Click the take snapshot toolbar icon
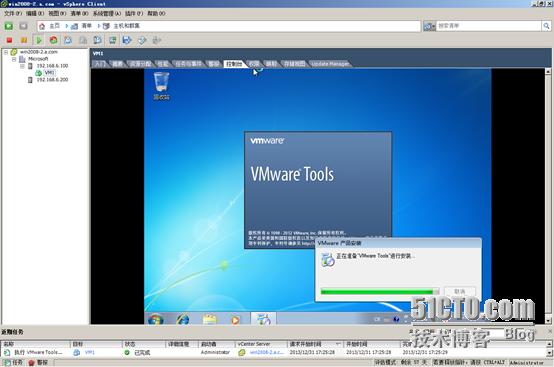This screenshot has height=367, width=554. click(68, 40)
